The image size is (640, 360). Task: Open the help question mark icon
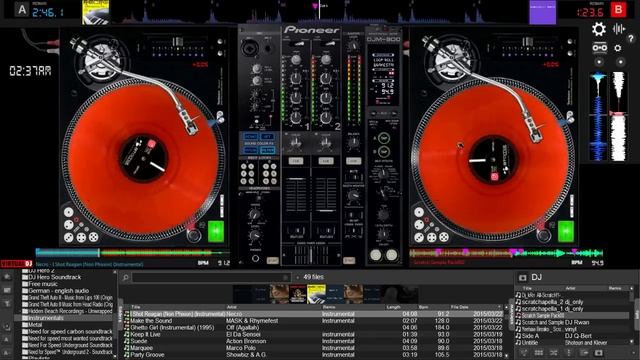tap(631, 39)
